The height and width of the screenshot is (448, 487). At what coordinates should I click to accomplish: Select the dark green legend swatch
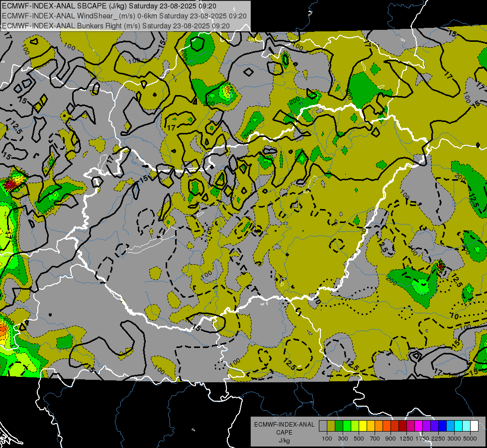click(x=339, y=426)
